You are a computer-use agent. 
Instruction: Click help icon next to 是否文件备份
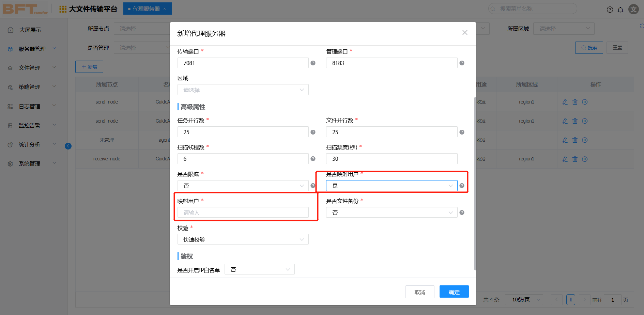click(462, 212)
